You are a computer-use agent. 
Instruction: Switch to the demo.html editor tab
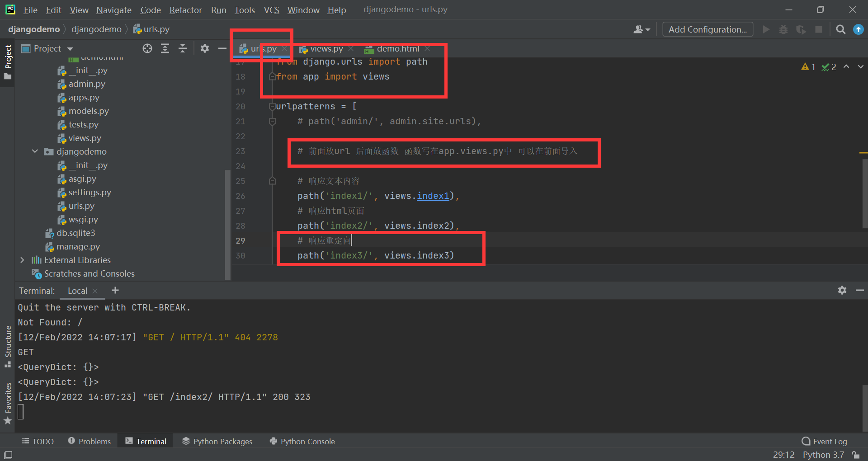pyautogui.click(x=398, y=49)
